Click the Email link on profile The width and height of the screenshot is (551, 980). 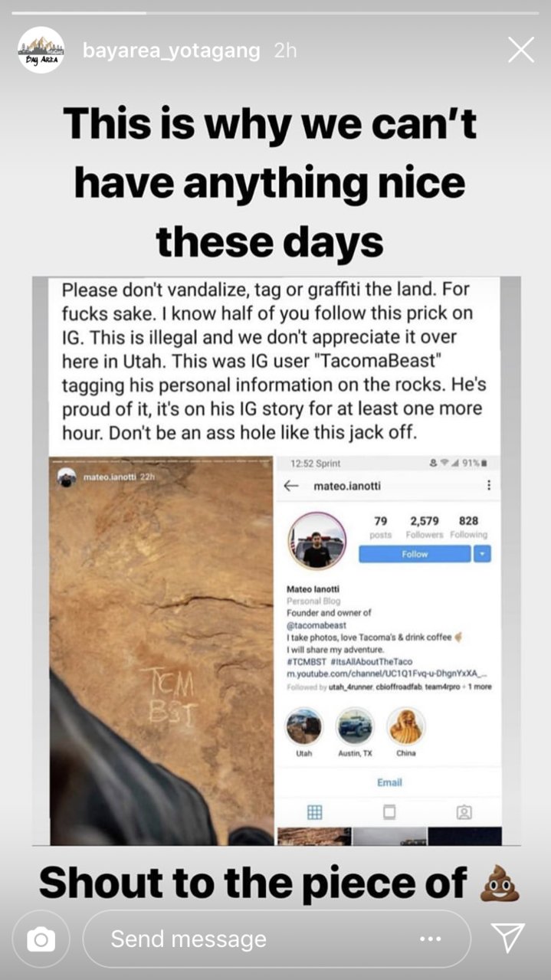tap(389, 782)
